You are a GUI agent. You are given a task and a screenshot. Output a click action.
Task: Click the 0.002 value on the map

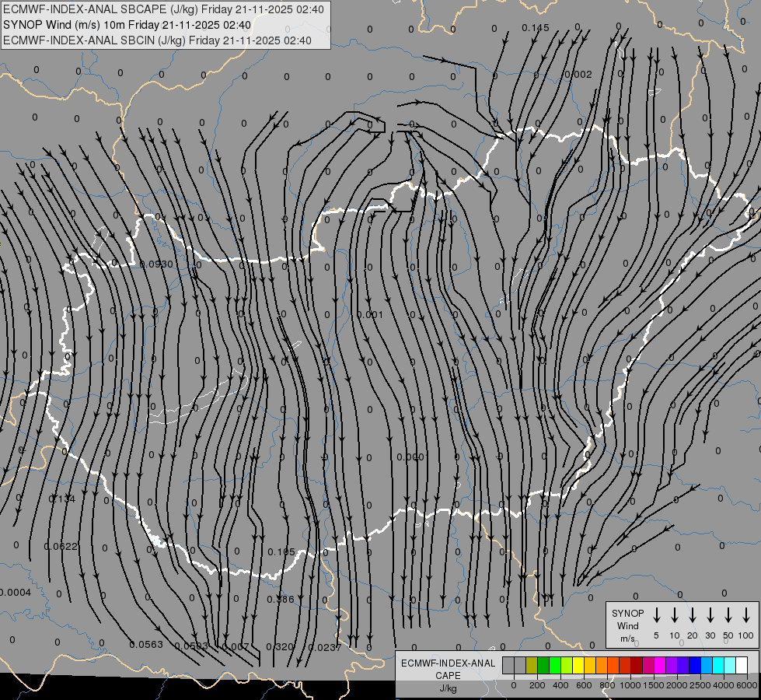pyautogui.click(x=578, y=75)
